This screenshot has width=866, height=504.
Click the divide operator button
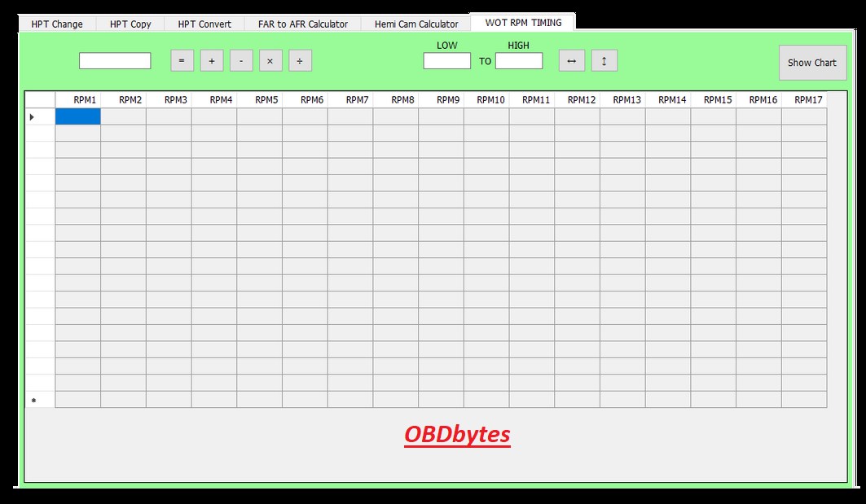pos(300,61)
